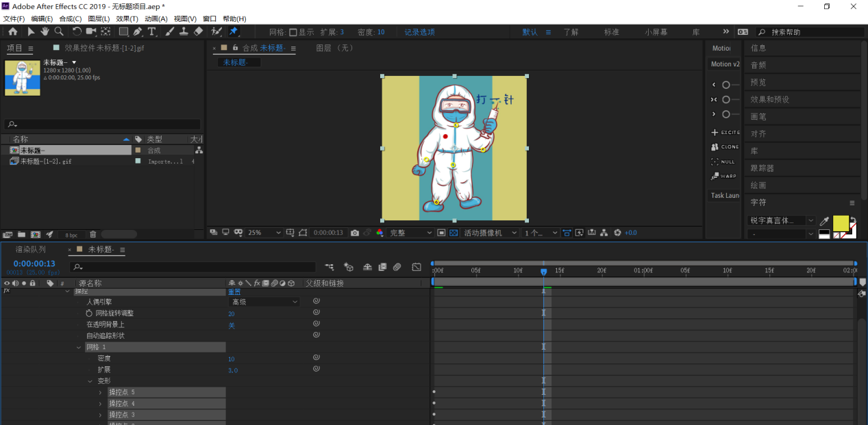Select the Brush tool
The width and height of the screenshot is (868, 425).
point(169,31)
